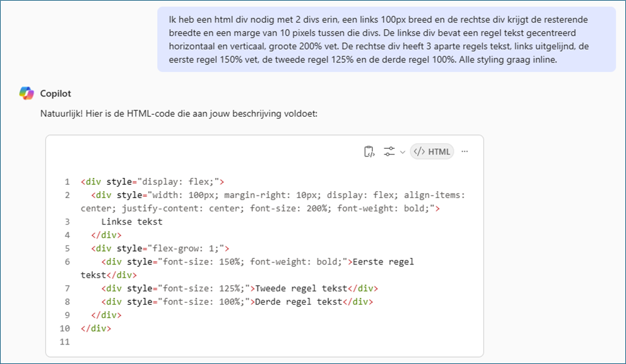Click the 'Tweede regel tekst' code line
The image size is (626, 364).
(x=239, y=288)
